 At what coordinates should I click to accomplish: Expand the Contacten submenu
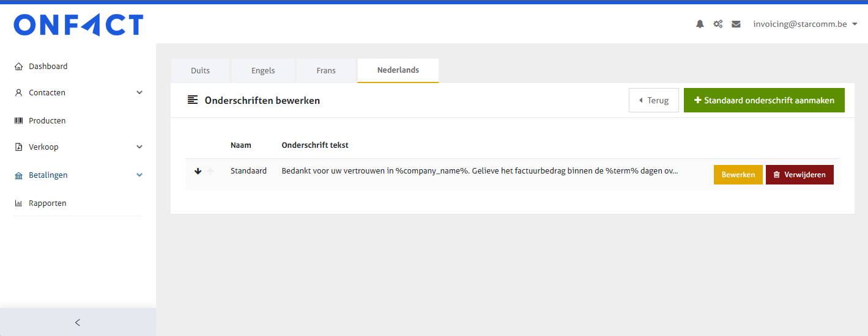[139, 93]
